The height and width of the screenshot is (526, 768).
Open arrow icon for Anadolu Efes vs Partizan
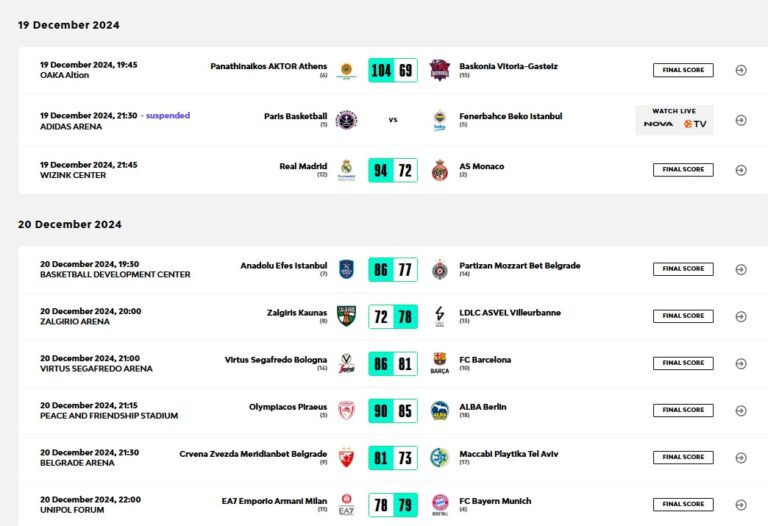click(741, 269)
